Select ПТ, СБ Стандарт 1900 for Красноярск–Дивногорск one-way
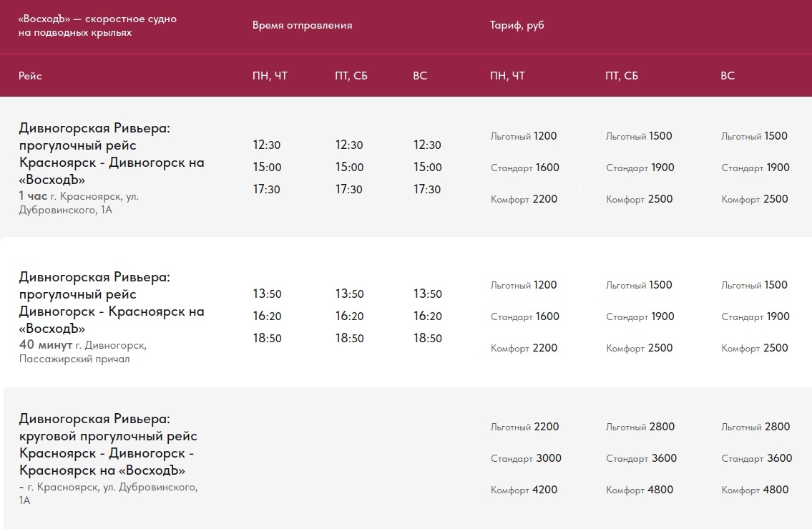 (640, 168)
